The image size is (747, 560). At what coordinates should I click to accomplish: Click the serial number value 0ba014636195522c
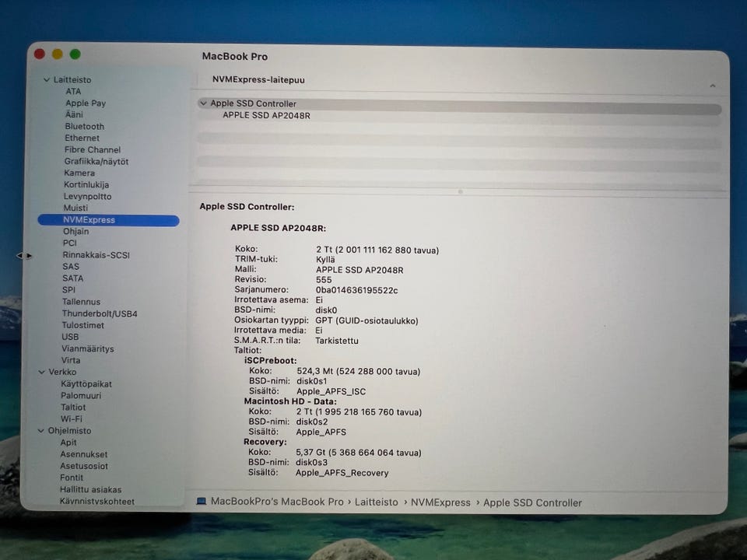click(x=356, y=290)
